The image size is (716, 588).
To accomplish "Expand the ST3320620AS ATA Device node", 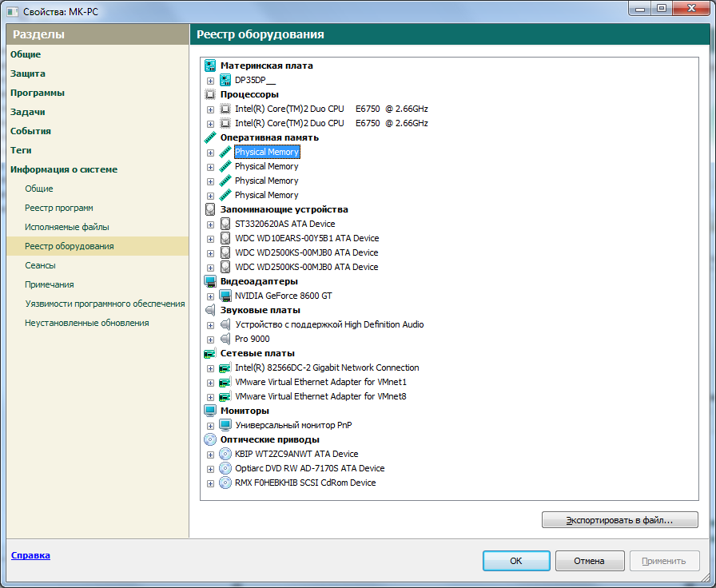I will click(210, 224).
